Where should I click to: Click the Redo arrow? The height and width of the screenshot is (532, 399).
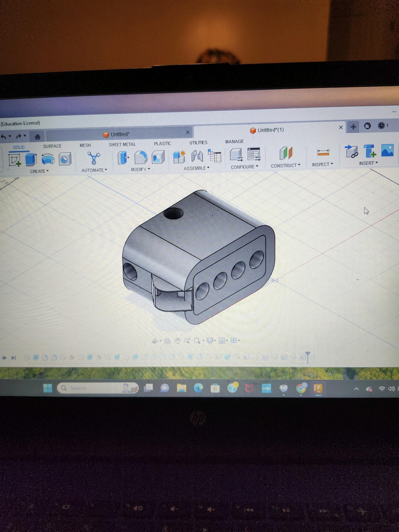click(x=19, y=136)
